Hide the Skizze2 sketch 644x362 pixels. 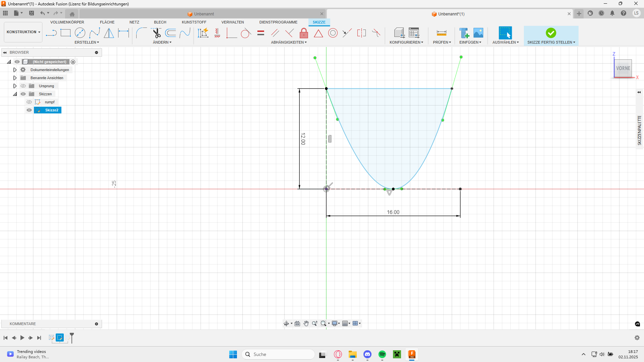click(29, 110)
